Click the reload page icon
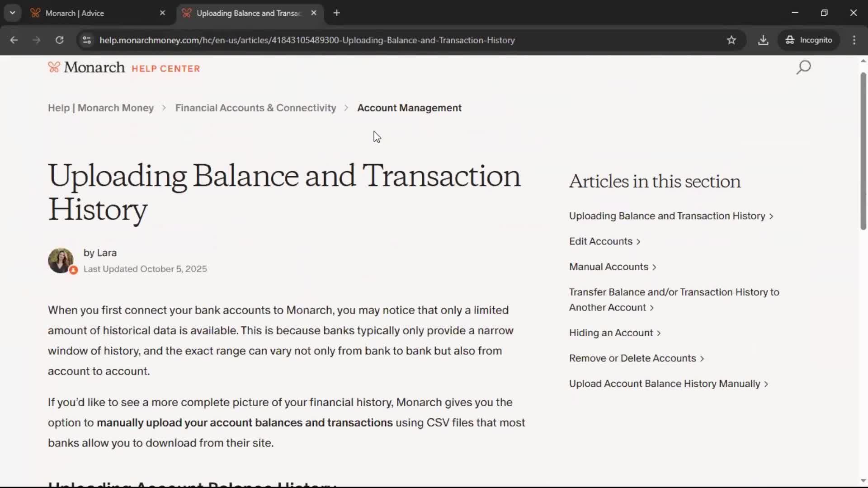Viewport: 868px width, 488px height. [x=59, y=40]
